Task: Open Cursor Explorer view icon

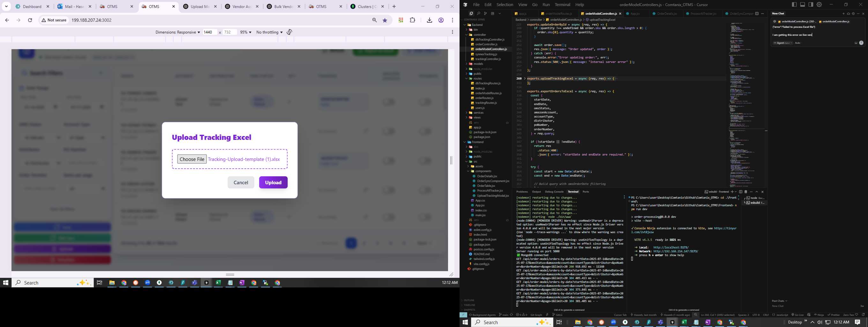Action: coord(471,13)
